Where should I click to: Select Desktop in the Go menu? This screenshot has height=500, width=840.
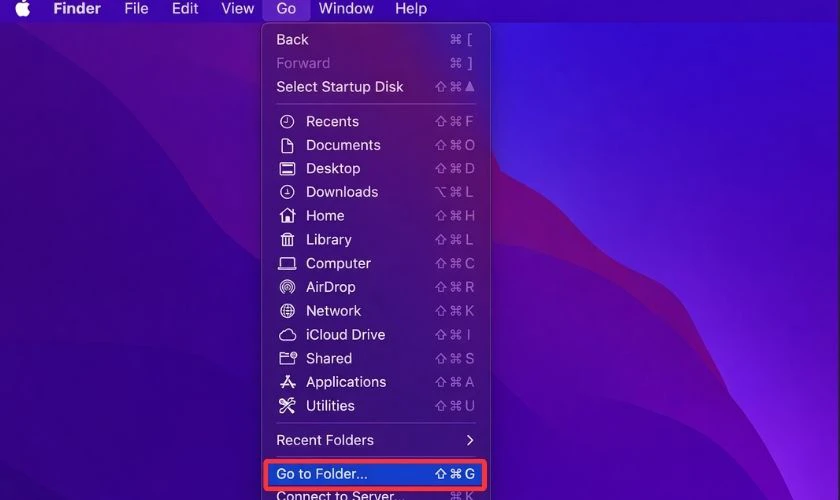tap(333, 168)
